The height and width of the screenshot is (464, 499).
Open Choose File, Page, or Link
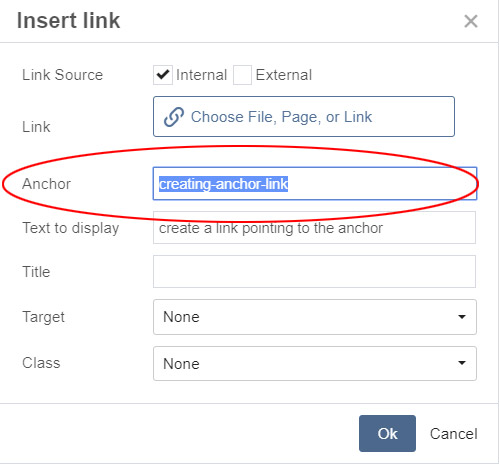(304, 117)
